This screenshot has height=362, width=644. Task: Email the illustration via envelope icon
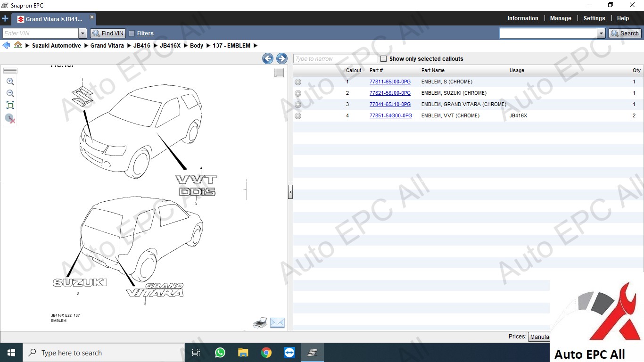coord(277,323)
